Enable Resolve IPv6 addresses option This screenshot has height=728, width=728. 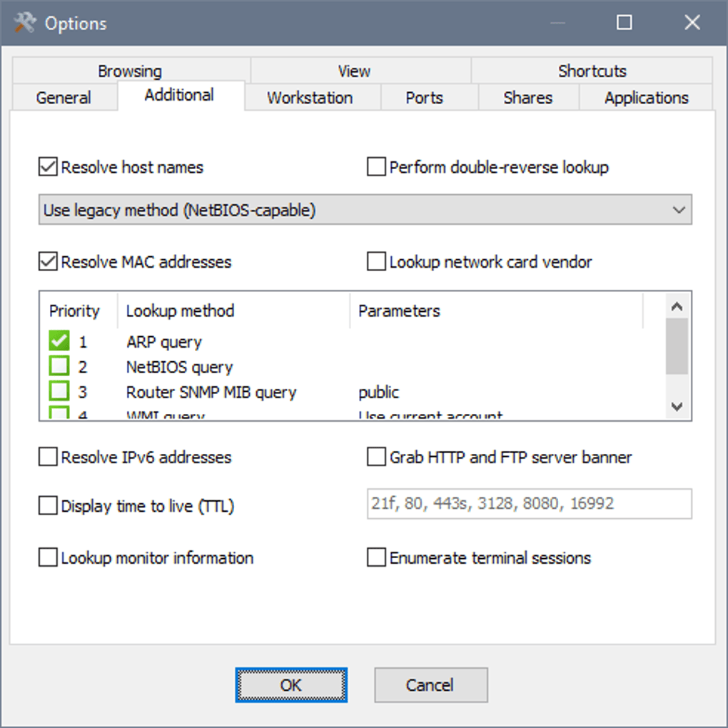[49, 457]
